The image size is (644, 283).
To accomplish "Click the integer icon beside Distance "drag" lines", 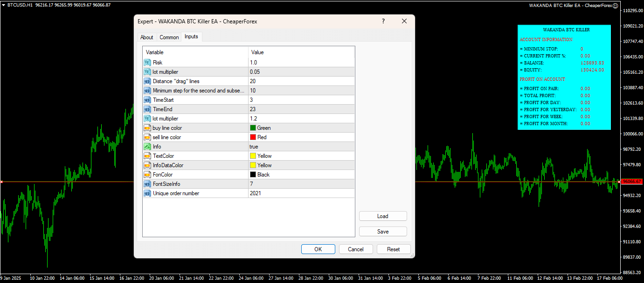I will 147,81.
